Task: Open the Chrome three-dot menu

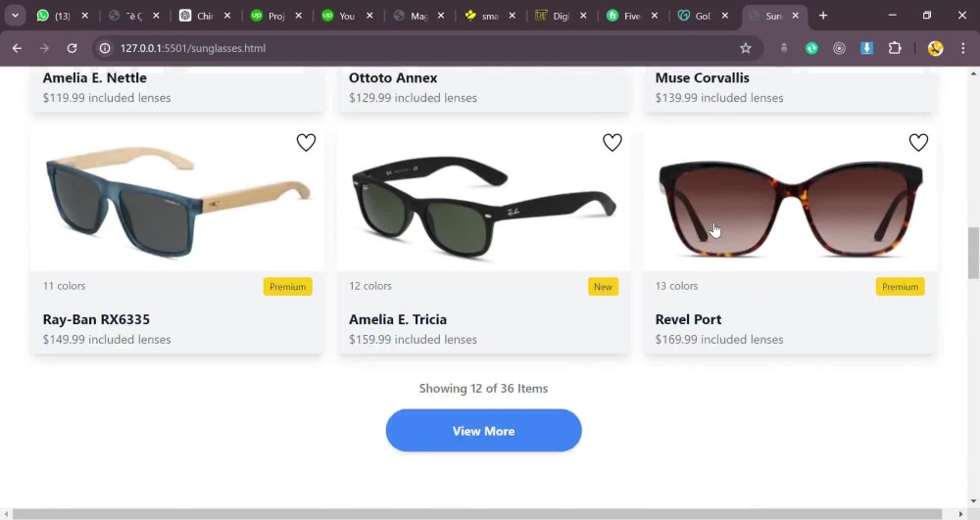Action: (x=962, y=48)
